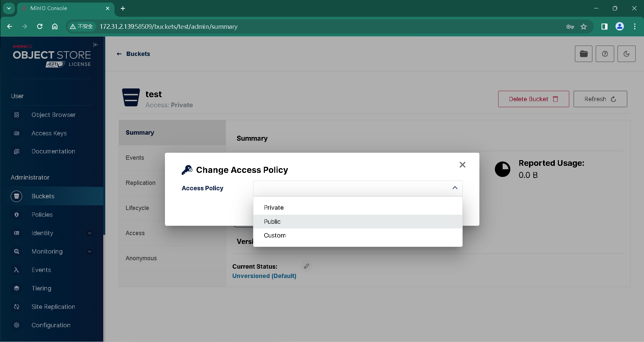This screenshot has width=644, height=342.
Task: Choose Public from the policy list
Action: (272, 222)
